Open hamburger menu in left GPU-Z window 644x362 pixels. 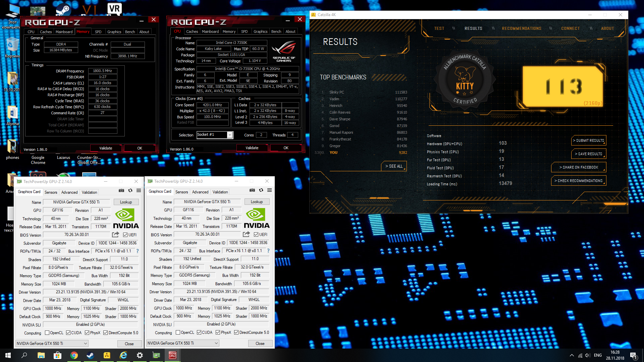(x=139, y=190)
